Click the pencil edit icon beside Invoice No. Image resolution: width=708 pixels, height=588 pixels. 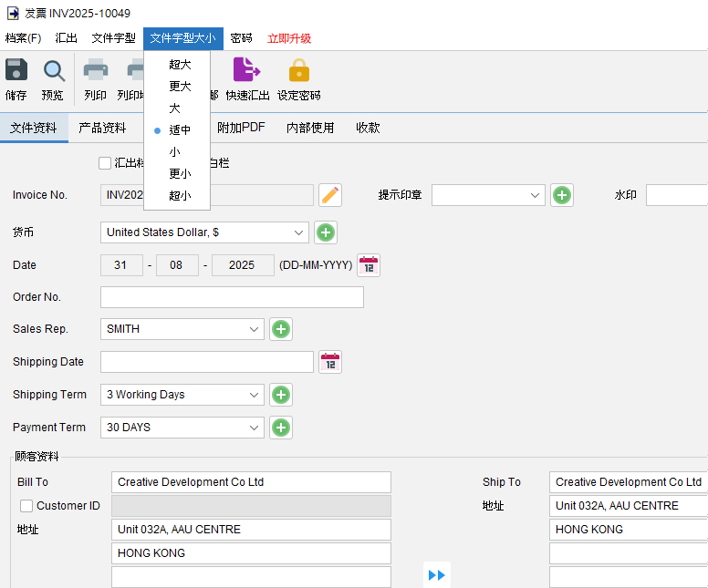click(x=330, y=195)
